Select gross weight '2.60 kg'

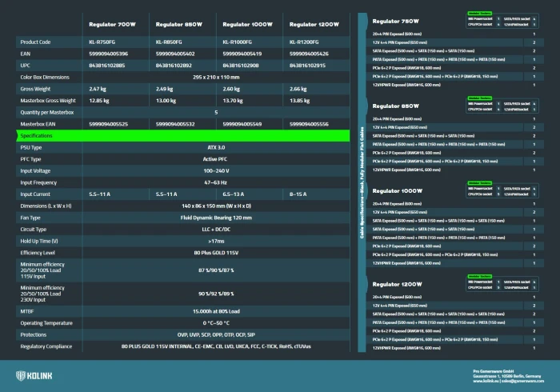click(231, 89)
